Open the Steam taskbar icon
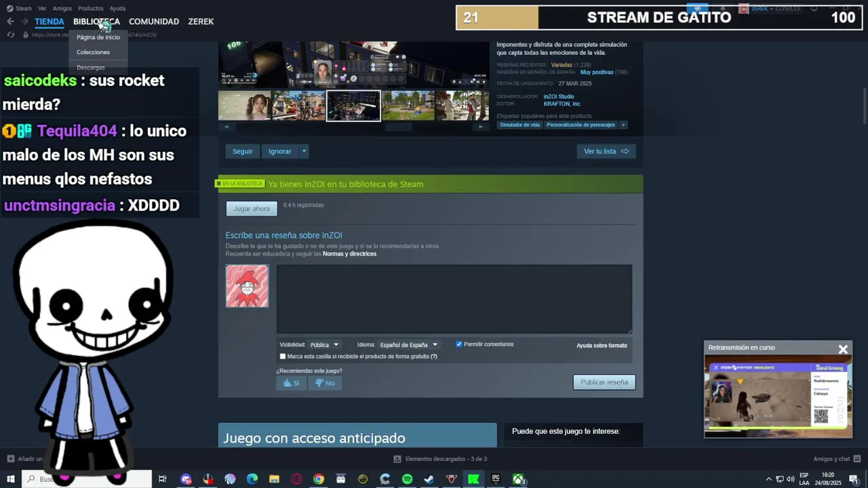This screenshot has width=868, height=488. [429, 479]
